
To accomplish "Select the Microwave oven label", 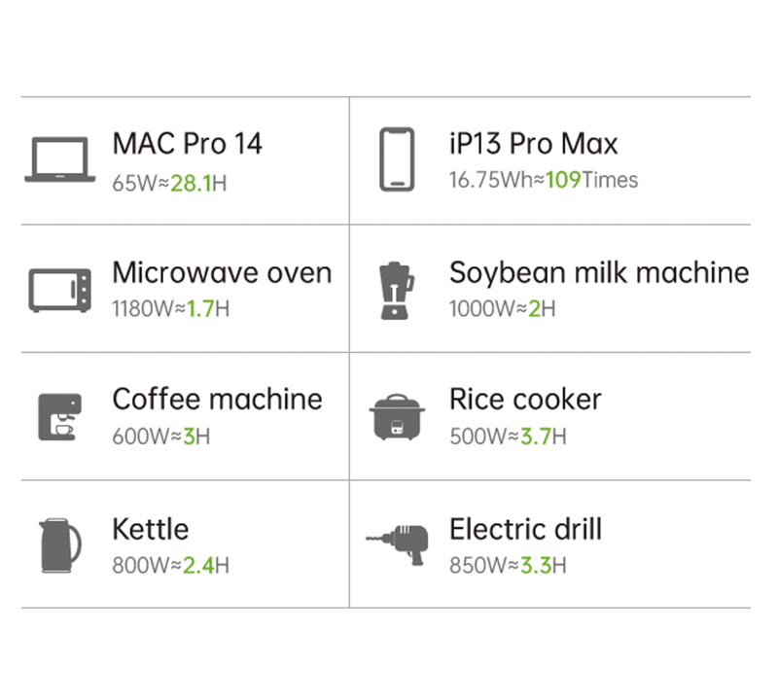I will 222,272.
